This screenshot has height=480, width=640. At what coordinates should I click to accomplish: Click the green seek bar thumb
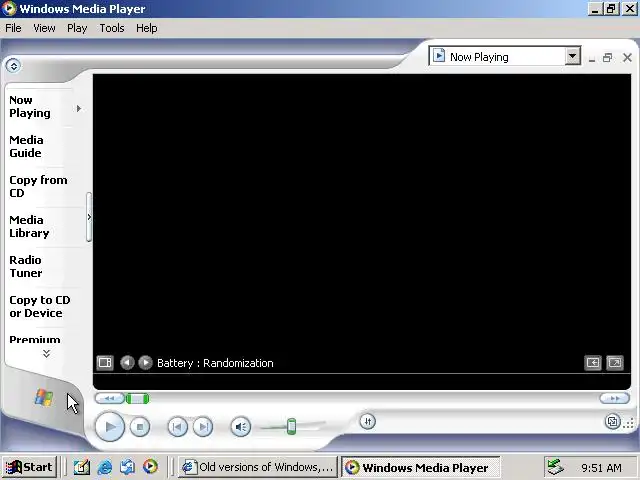point(138,398)
